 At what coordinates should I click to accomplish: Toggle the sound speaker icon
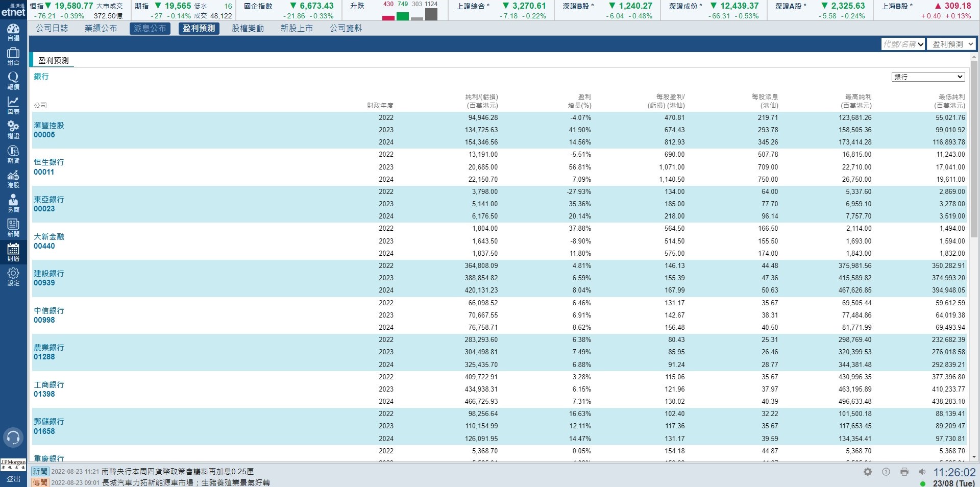tap(922, 472)
